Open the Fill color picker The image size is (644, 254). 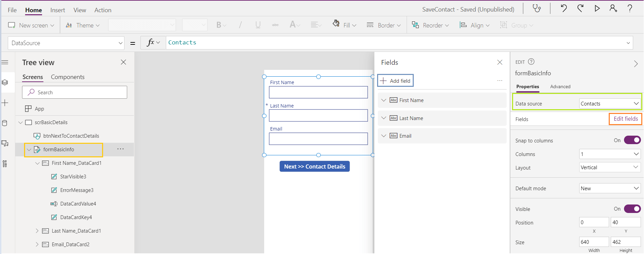click(x=344, y=25)
